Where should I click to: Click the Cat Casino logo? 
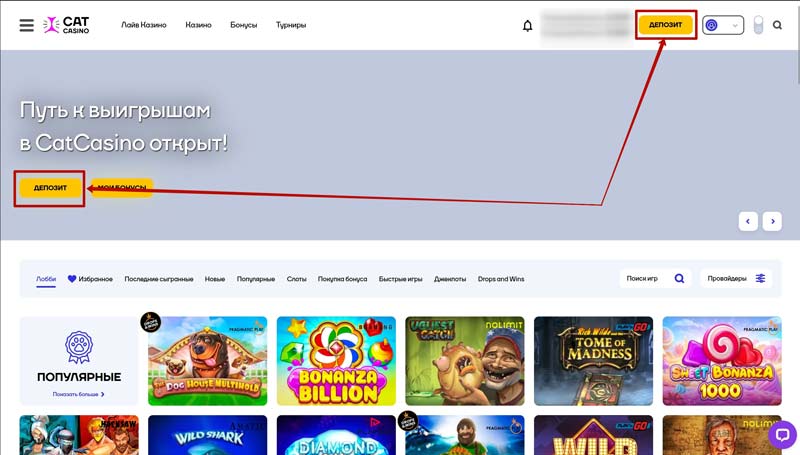[x=67, y=25]
